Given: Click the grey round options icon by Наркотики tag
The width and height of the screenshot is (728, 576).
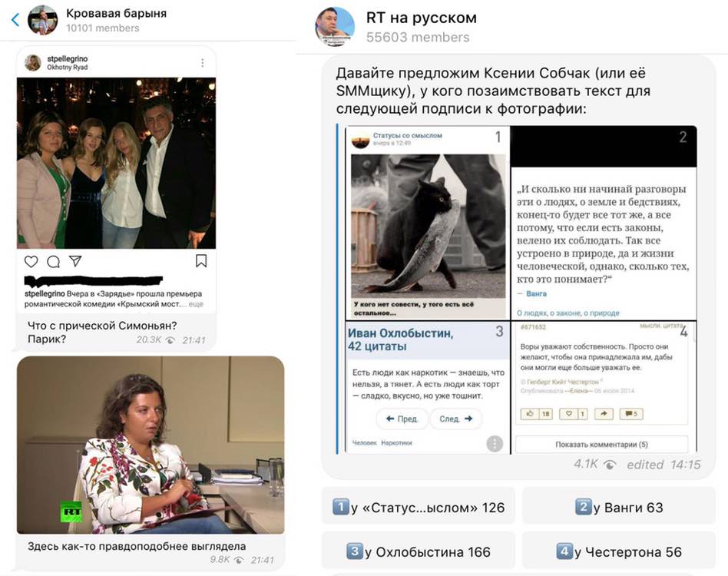Looking at the screenshot, I should point(495,444).
